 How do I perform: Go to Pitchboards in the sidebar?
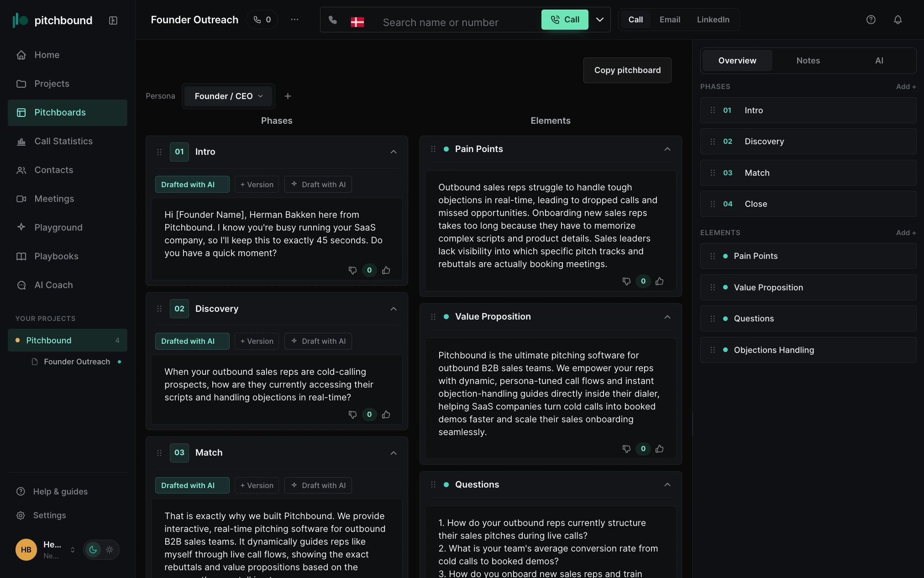(x=68, y=112)
